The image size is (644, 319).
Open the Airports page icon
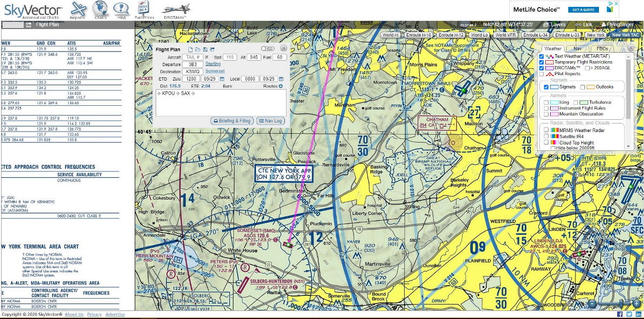[x=78, y=9]
